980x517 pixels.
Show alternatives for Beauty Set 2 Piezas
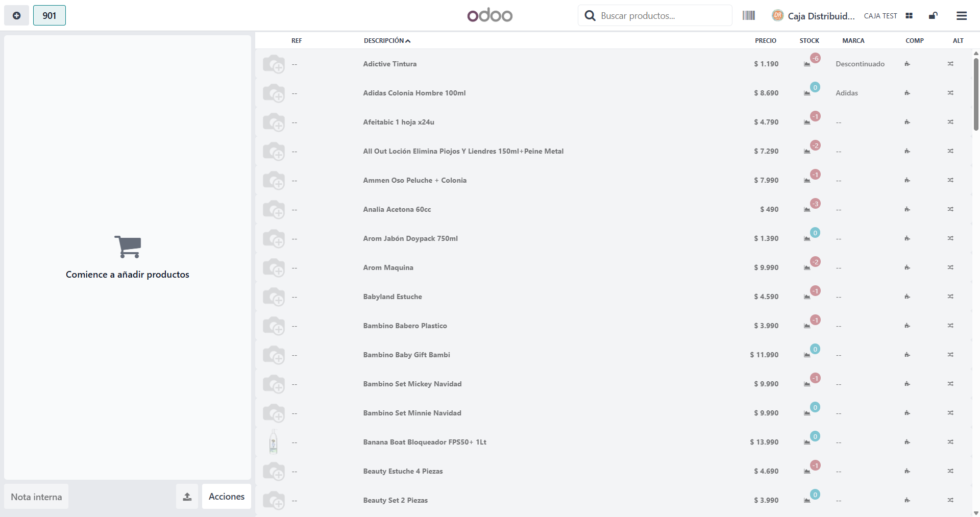(950, 500)
